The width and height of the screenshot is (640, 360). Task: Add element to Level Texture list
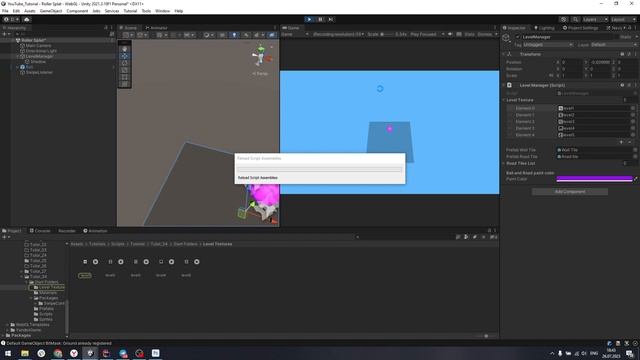pos(621,142)
